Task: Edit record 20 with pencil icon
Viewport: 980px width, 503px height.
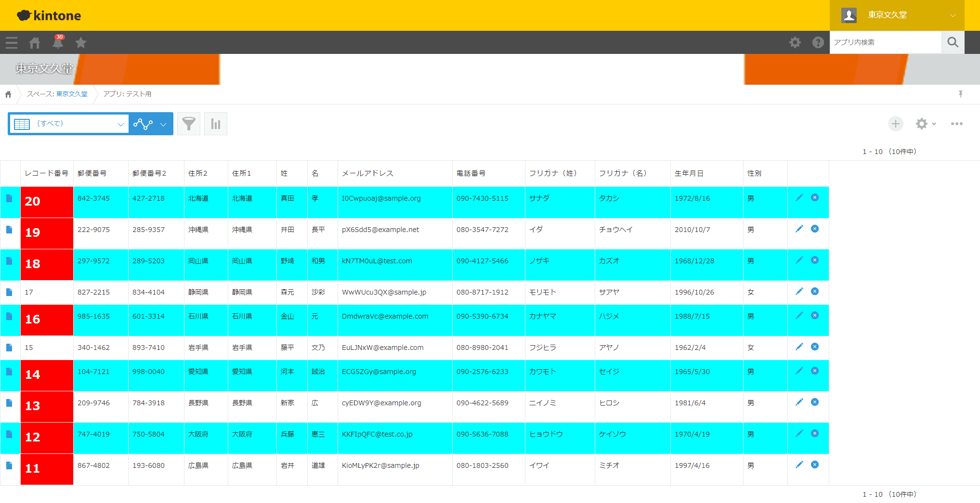Action: pyautogui.click(x=799, y=197)
